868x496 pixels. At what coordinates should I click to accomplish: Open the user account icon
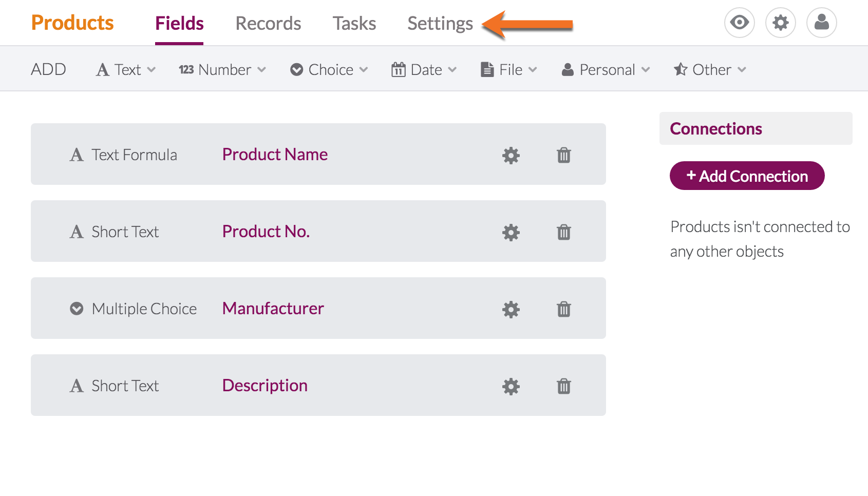point(822,23)
